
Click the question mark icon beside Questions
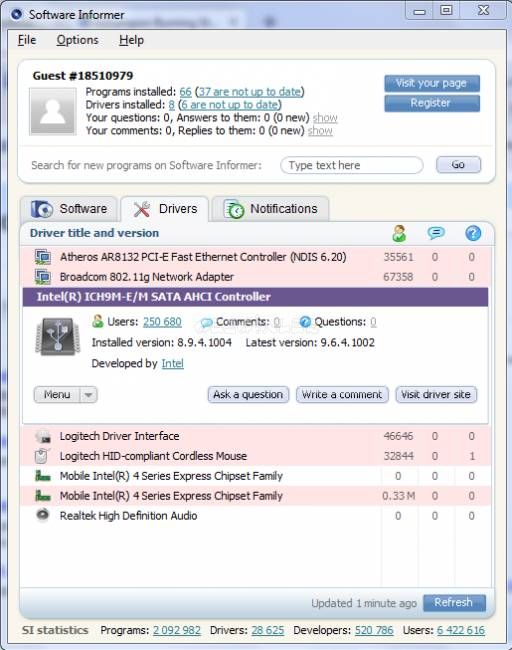305,322
